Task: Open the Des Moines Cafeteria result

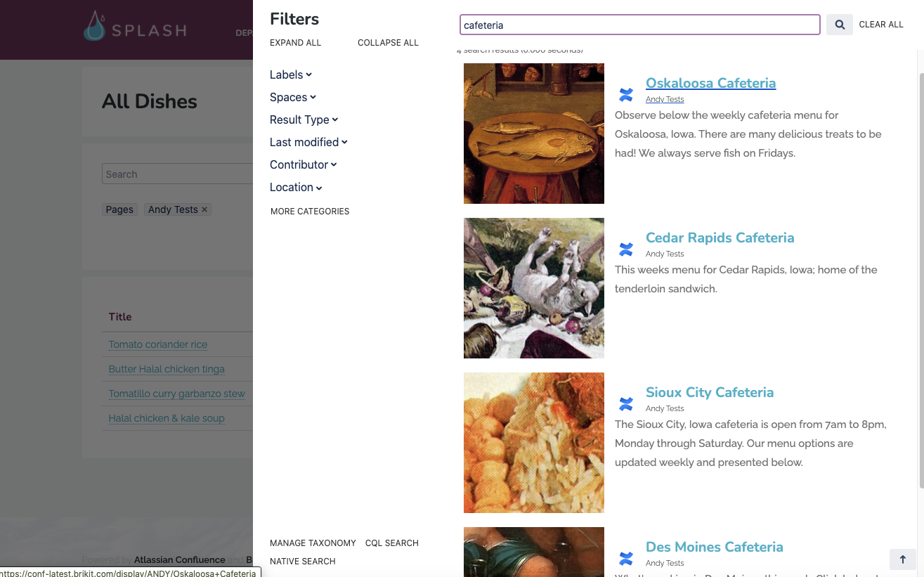Action: 714,547
